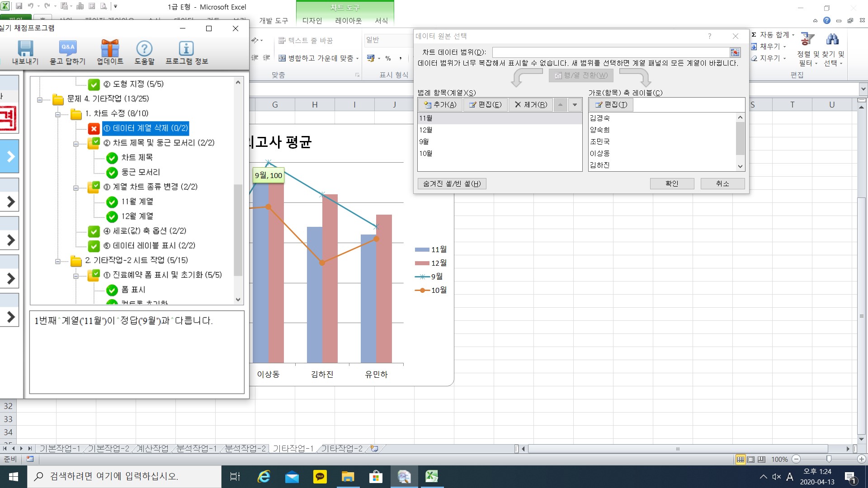Open the 레이아웃 chart tools tab
This screenshot has width=868, height=488.
348,21
